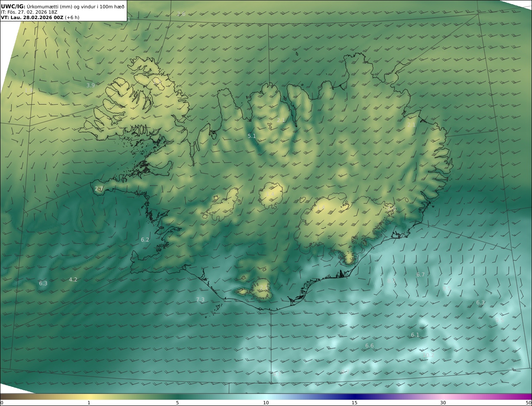532x406 pixels.
Task: Click the initial time 'IT: Fös. 27. 02. 2026 18Z'
Action: point(29,12)
